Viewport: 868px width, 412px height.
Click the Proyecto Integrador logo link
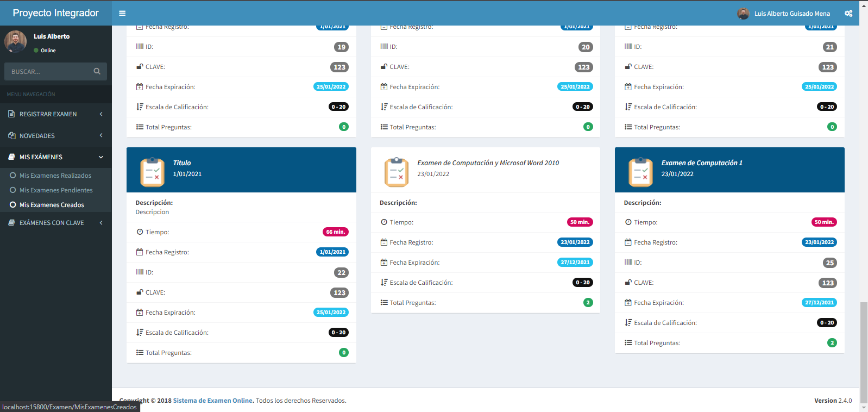tap(56, 13)
